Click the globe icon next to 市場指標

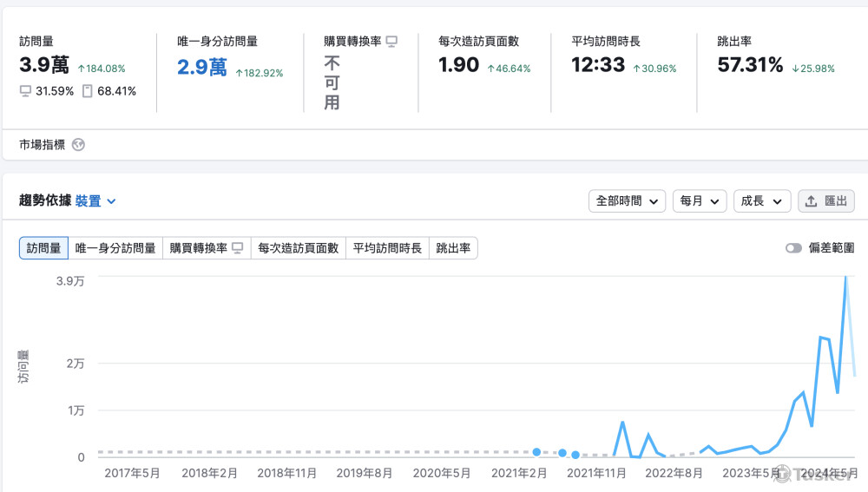pos(78,145)
